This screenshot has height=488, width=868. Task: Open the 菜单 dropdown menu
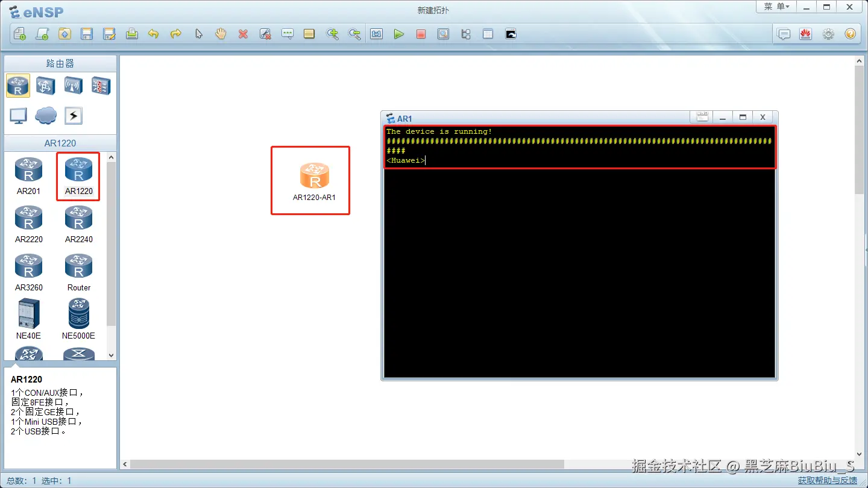pyautogui.click(x=776, y=7)
